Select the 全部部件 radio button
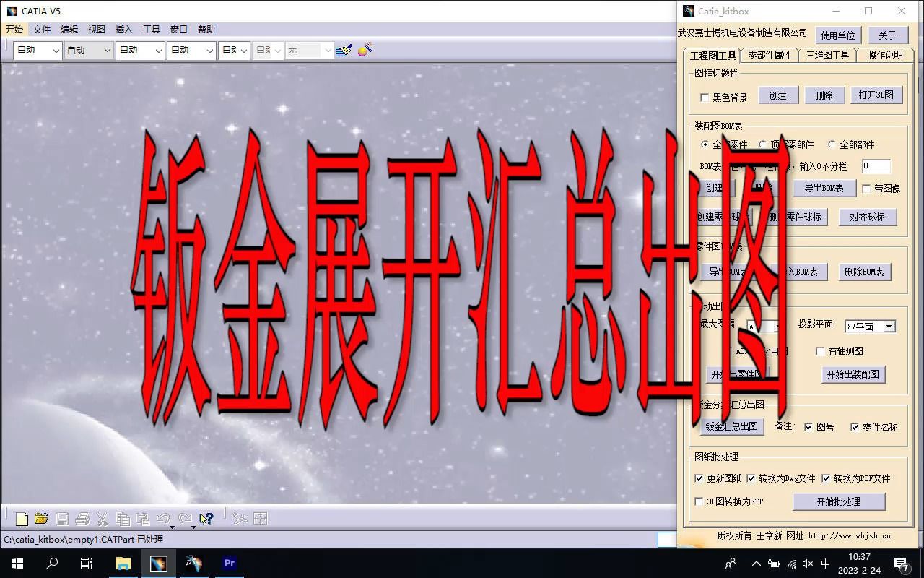The height and width of the screenshot is (578, 924). 832,144
